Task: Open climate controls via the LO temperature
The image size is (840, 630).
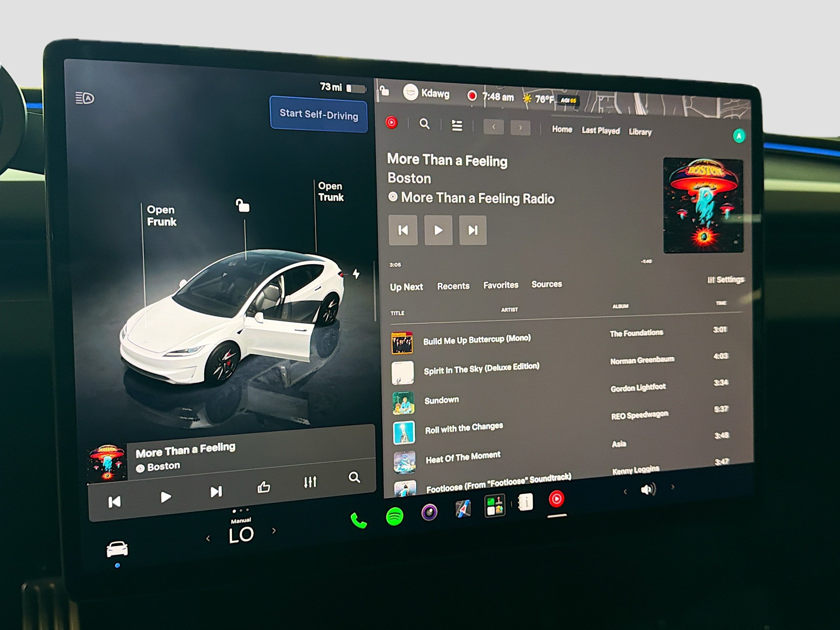Action: 241,535
